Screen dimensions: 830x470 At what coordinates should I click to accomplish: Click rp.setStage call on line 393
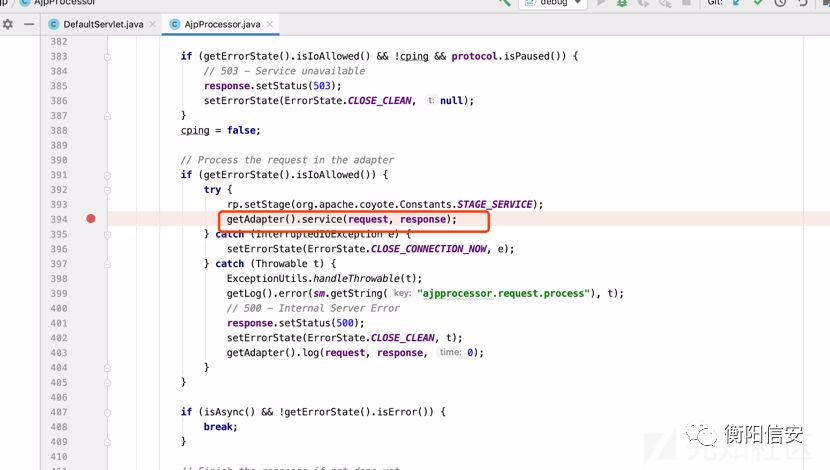pos(385,204)
